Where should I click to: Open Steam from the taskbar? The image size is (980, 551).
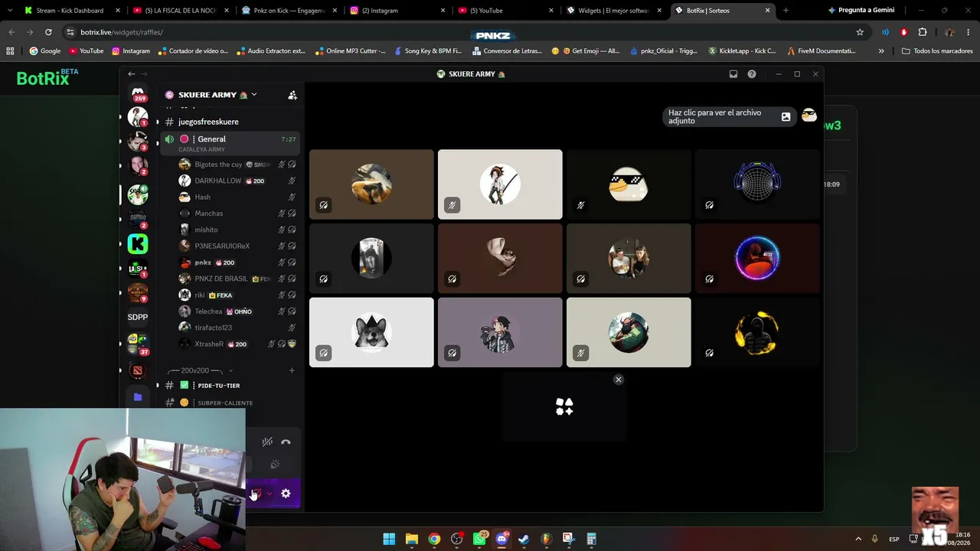[x=524, y=539]
